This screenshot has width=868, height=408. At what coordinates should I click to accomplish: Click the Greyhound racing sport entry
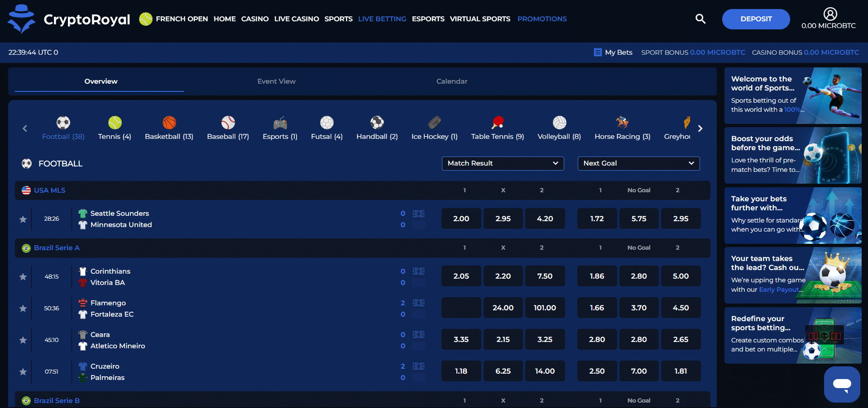coord(677,128)
